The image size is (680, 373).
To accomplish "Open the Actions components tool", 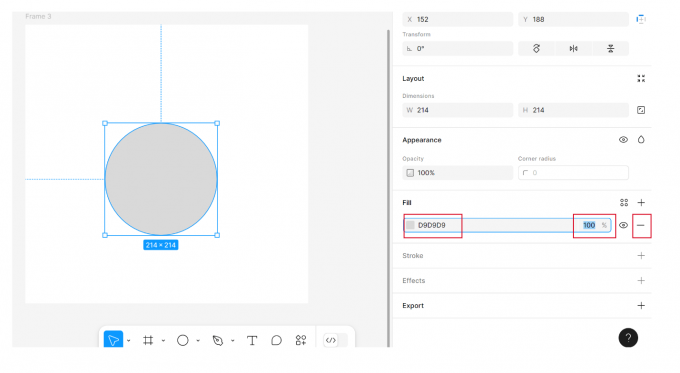I will coord(301,340).
